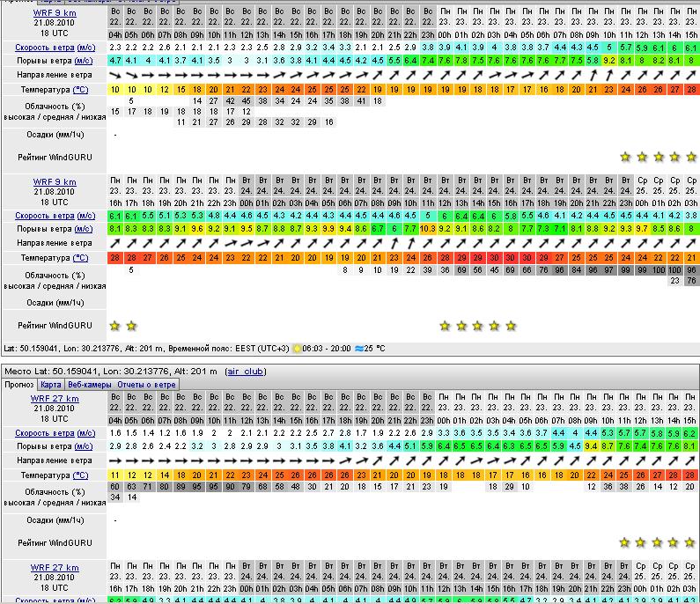Click the м/с link beside Порывы ветра in the WRF 27 km table
Viewport: 700px width, 604px height.
point(84,446)
